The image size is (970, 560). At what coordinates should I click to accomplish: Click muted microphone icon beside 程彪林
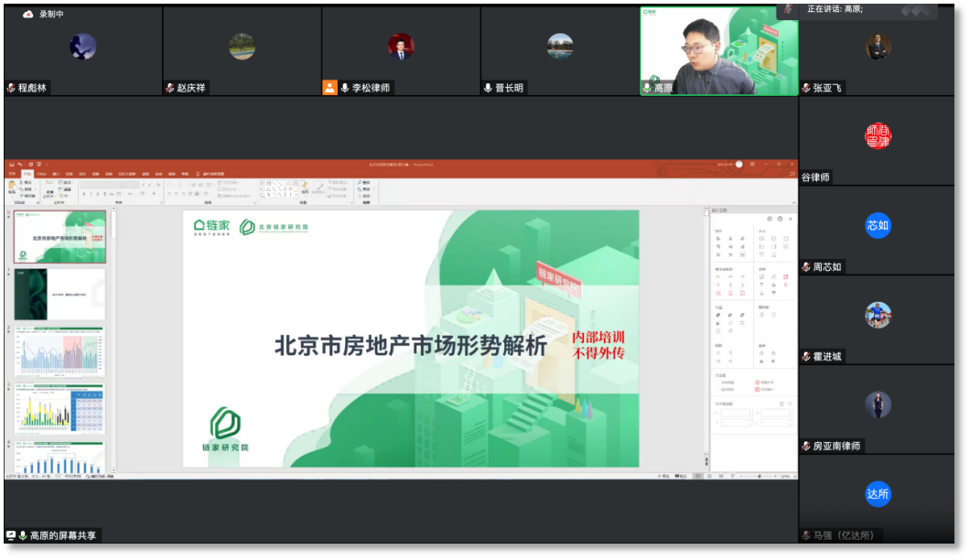[x=11, y=88]
